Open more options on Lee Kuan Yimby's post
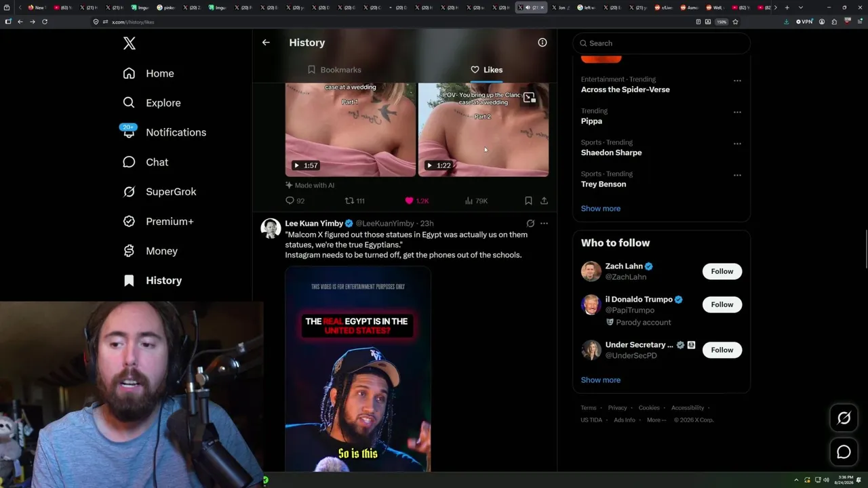Screen dimensions: 868x488 coord(544,223)
